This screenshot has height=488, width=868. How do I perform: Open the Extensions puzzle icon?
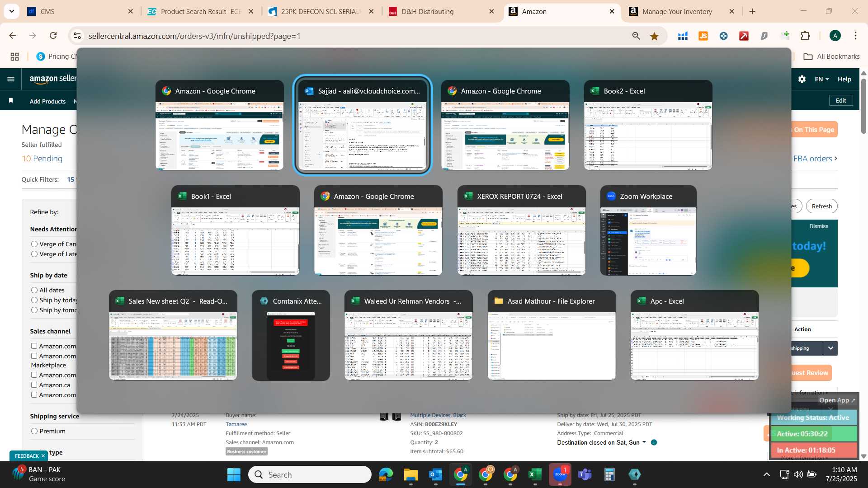pyautogui.click(x=805, y=36)
